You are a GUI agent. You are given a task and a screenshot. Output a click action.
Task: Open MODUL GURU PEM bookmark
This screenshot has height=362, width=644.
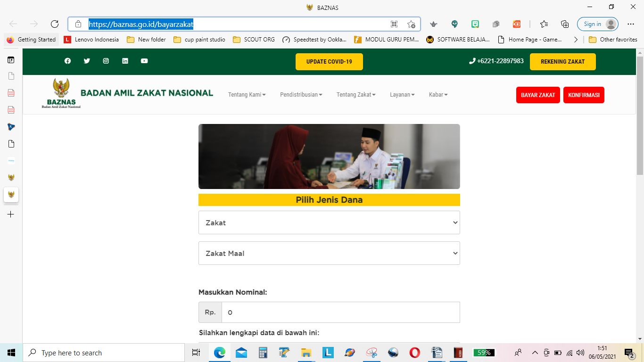(x=387, y=40)
